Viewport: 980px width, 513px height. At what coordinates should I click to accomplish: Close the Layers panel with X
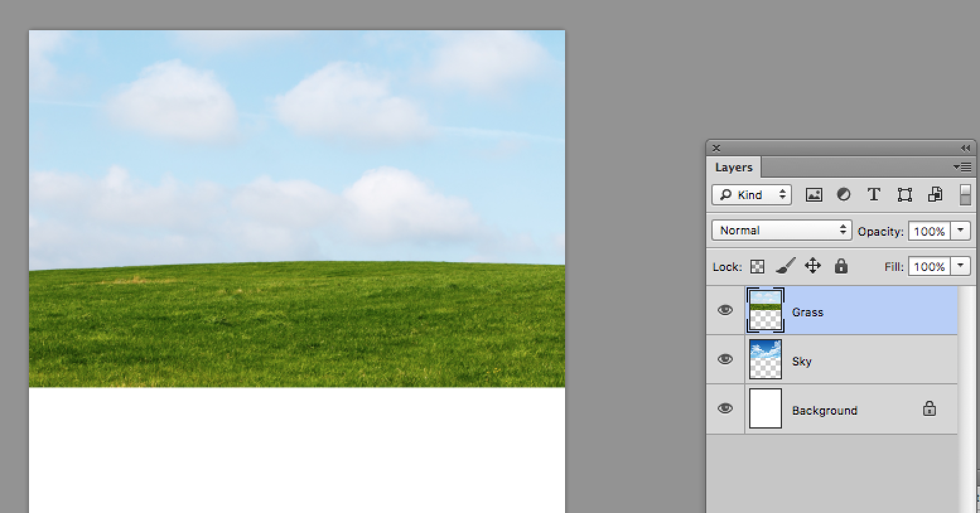[x=716, y=148]
